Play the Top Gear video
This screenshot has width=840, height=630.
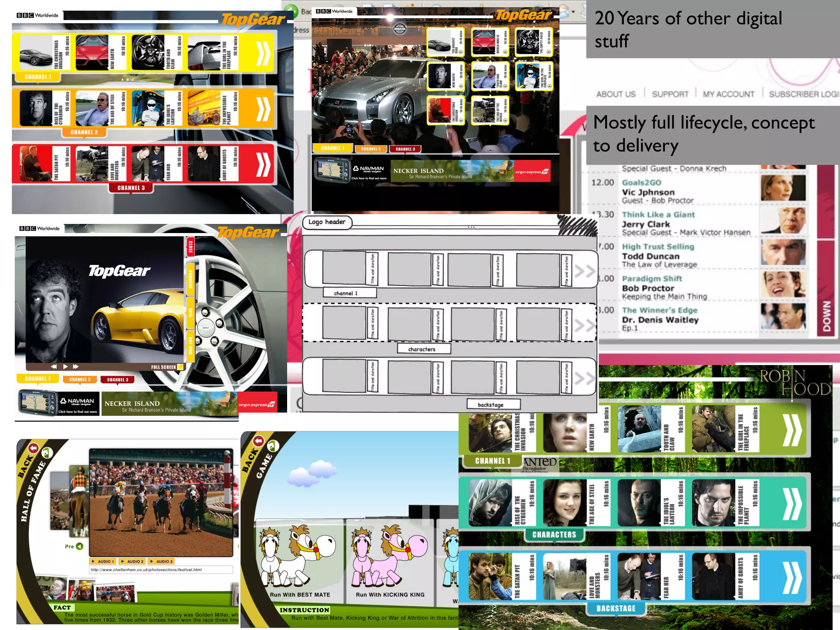[65, 366]
